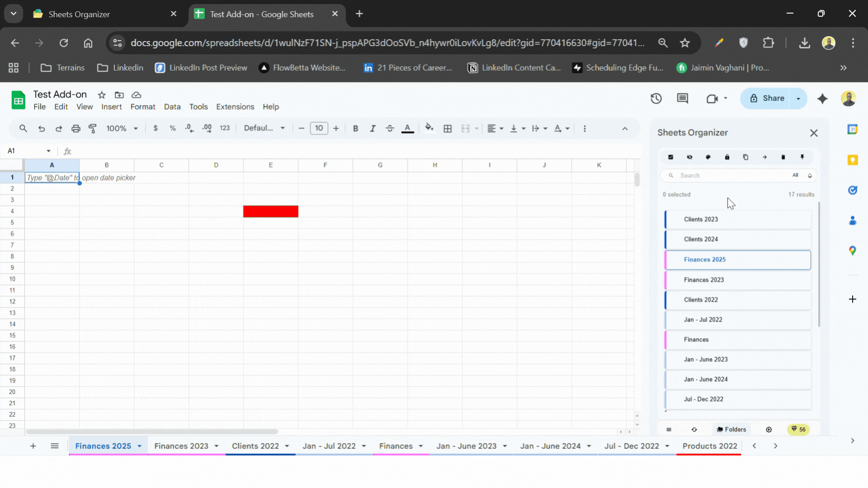
Task: Open Folders at the panel bottom
Action: coord(731,429)
